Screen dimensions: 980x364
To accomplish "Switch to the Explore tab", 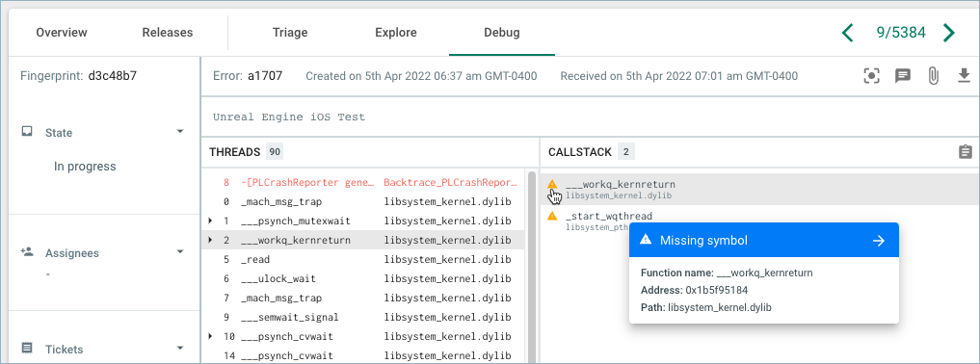I will pyautogui.click(x=396, y=33).
